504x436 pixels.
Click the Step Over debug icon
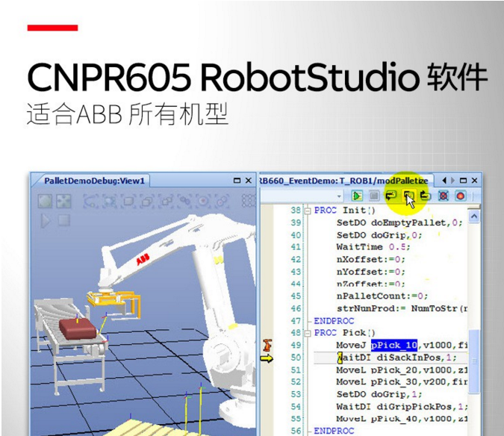point(391,196)
